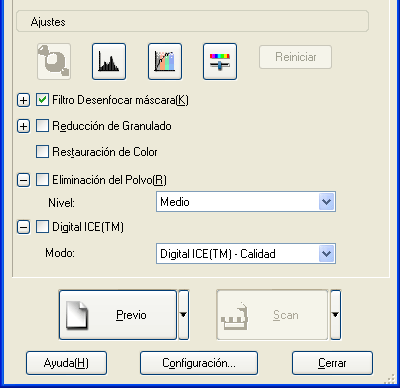Screen dimensions: 400x388
Task: Open the Histogram Adjustment tool
Action: point(109,61)
